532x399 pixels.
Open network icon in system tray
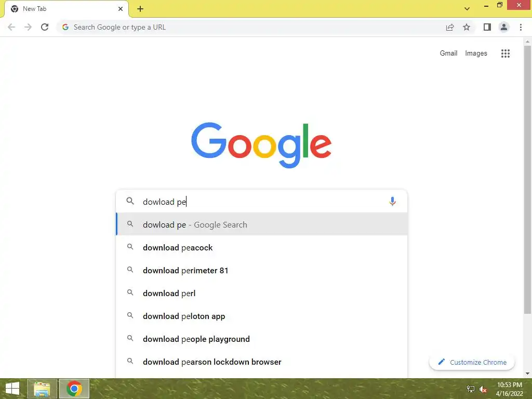tap(471, 389)
